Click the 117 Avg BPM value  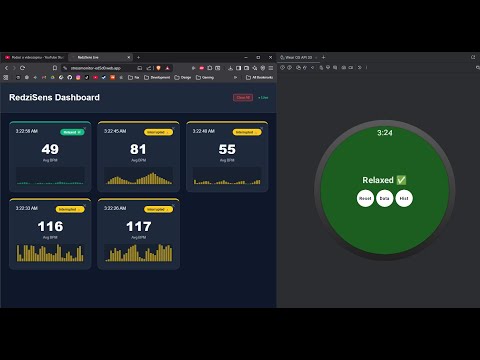[x=139, y=226]
